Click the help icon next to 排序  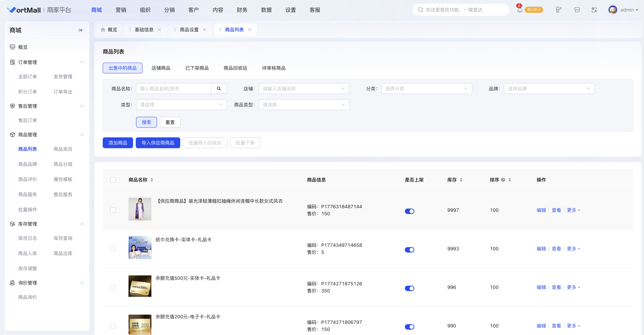pyautogui.click(x=503, y=180)
